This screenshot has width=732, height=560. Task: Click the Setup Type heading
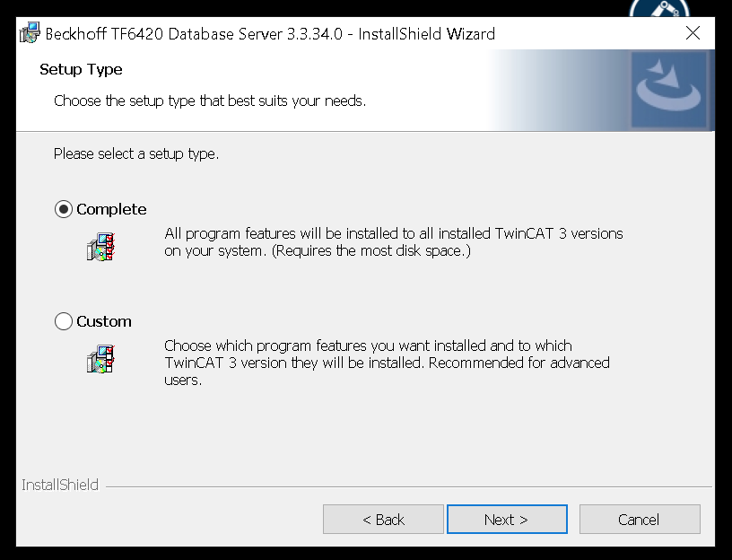click(81, 70)
